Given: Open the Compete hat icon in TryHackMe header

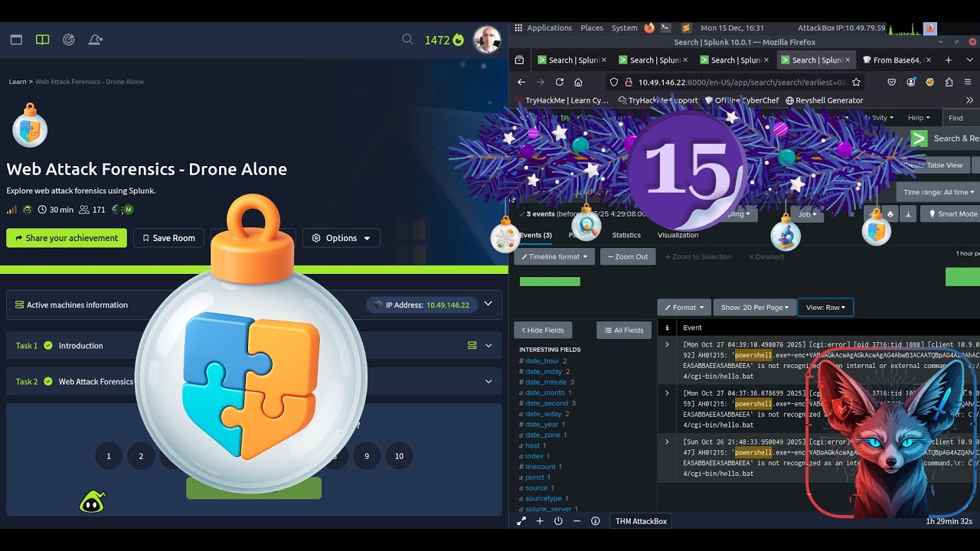Looking at the screenshot, I should coord(95,40).
